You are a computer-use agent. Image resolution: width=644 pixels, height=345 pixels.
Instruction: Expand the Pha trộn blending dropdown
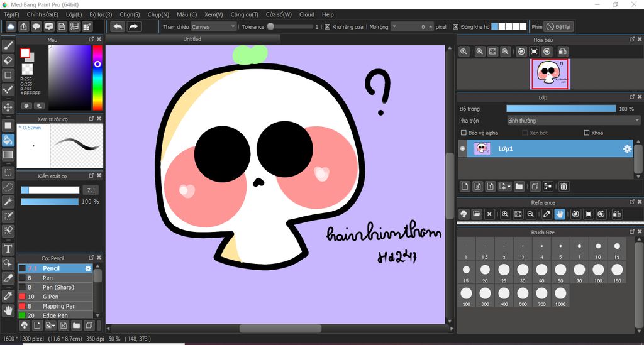574,121
